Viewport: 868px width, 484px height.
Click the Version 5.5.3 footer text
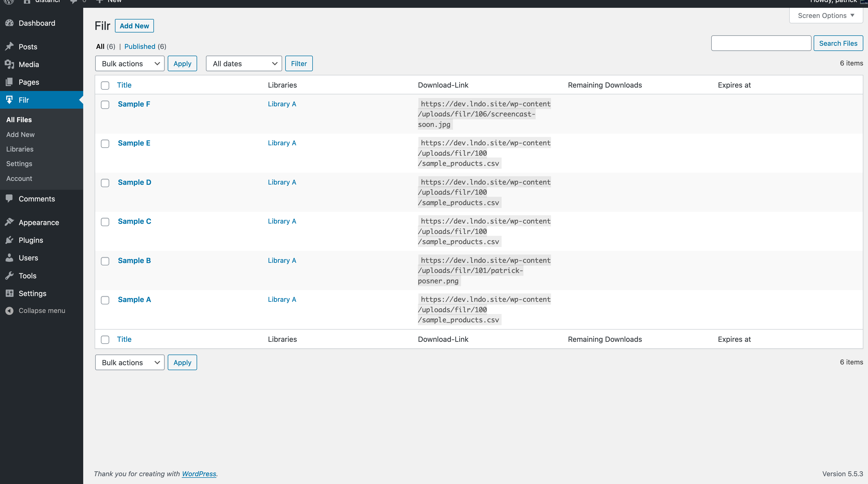[x=843, y=474]
